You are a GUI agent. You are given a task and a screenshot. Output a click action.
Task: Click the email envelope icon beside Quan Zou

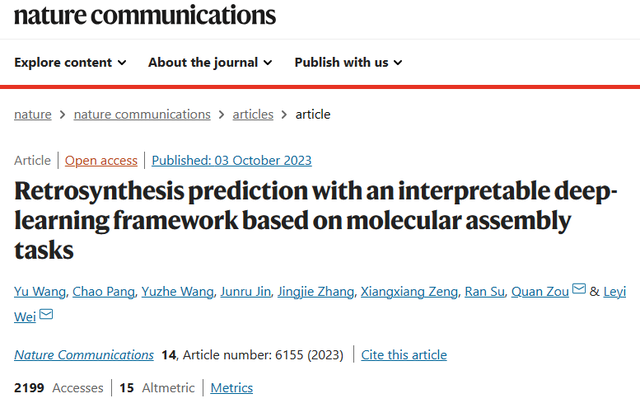(578, 291)
